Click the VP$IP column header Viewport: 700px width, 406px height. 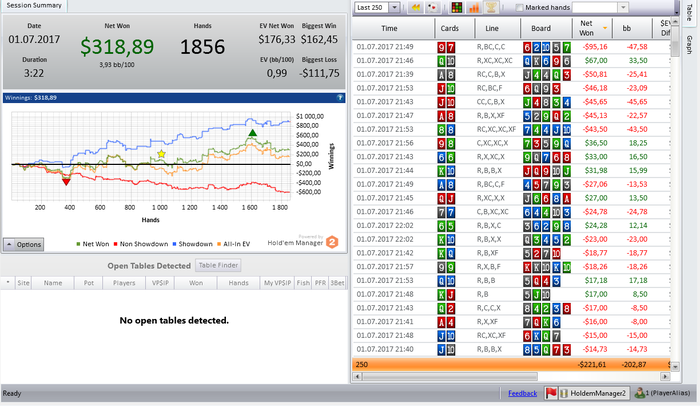coord(160,283)
